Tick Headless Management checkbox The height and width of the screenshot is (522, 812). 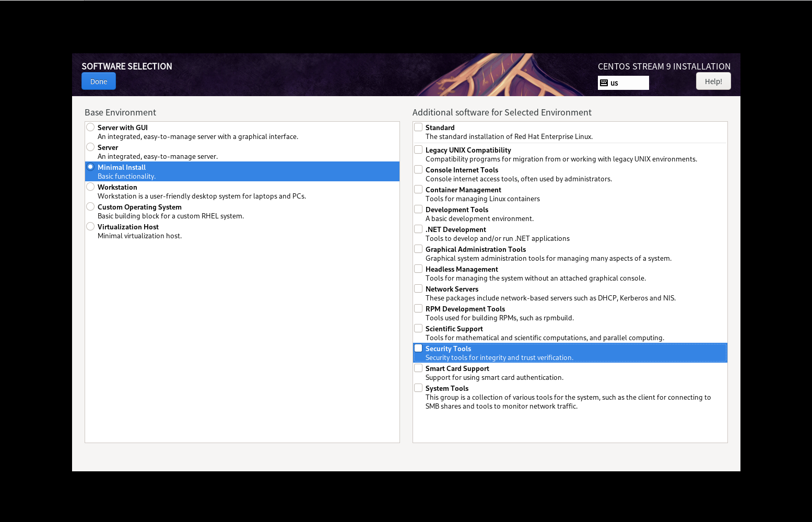pos(418,269)
